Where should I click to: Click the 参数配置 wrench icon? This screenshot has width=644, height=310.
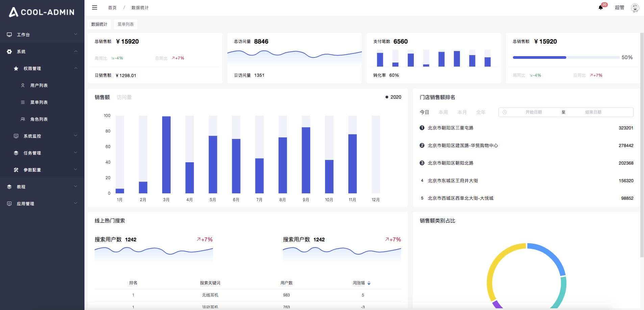[x=16, y=170]
